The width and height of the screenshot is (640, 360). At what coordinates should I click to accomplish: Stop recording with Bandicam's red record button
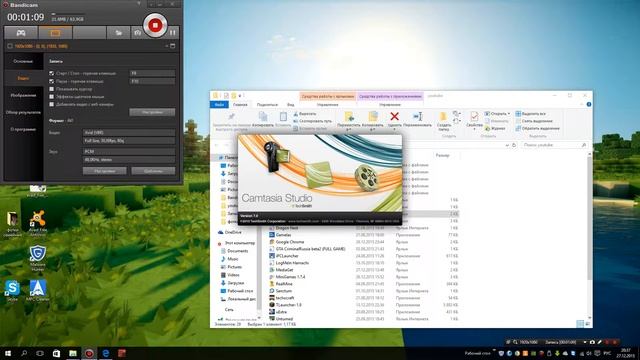[x=155, y=25]
